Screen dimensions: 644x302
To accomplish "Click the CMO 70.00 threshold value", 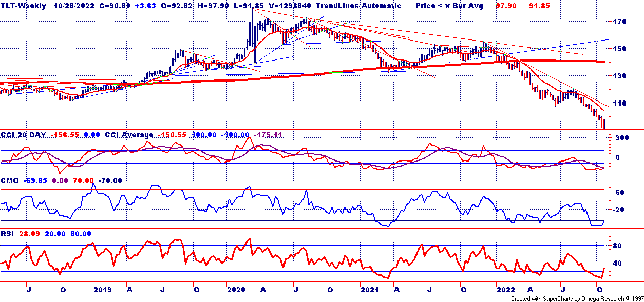I will coord(84,180).
